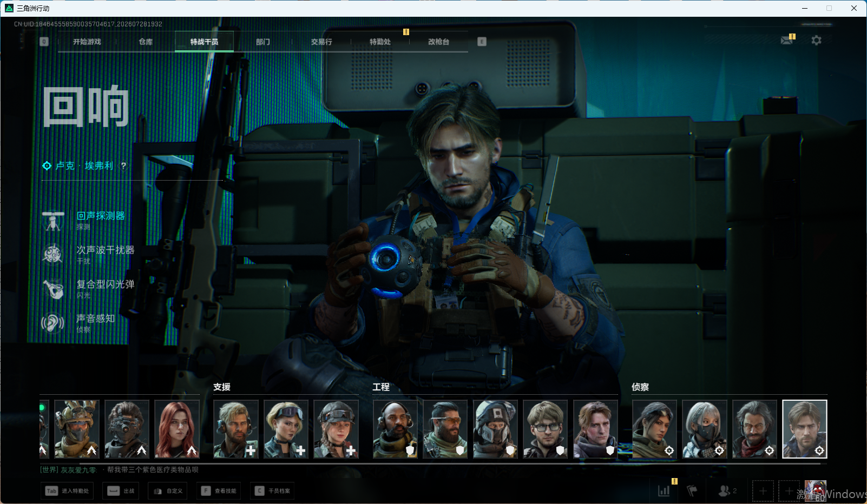Screen dimensions: 867x504
Task: Minimize the 三角洲行动 window
Action: point(805,8)
